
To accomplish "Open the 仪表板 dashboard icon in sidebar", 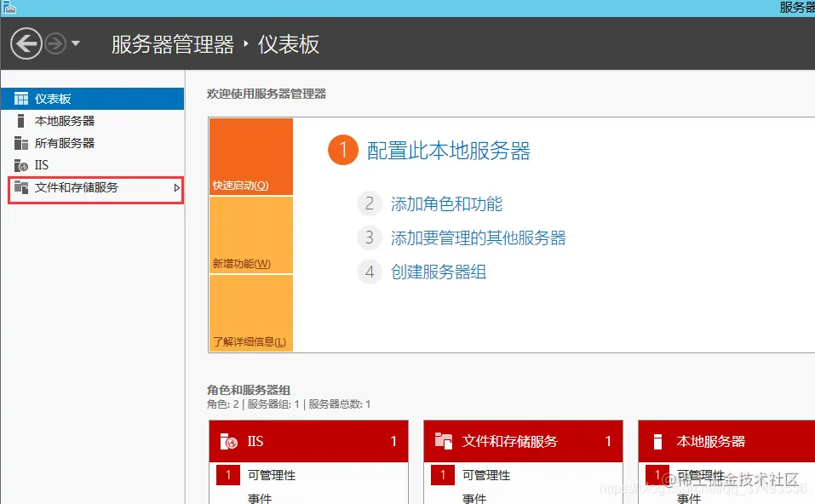I will [x=20, y=98].
